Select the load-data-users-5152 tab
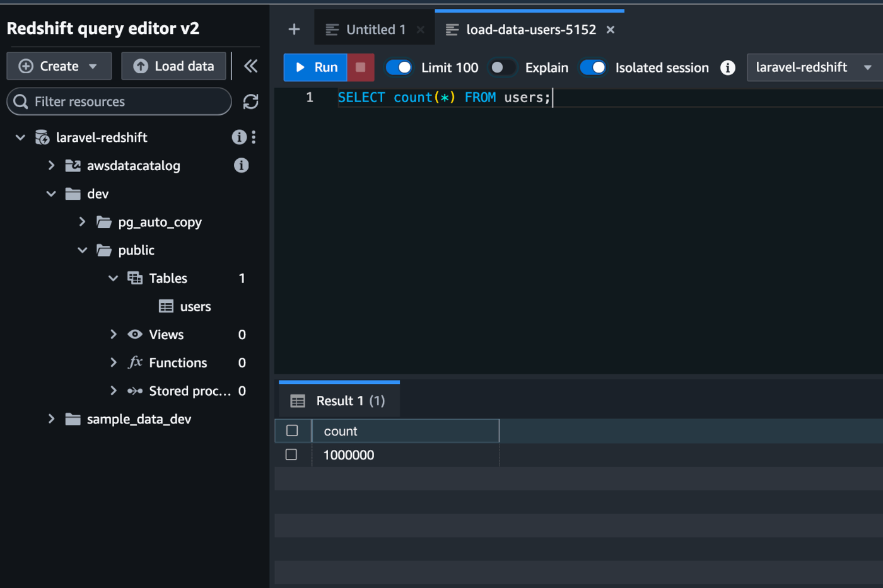 [529, 30]
